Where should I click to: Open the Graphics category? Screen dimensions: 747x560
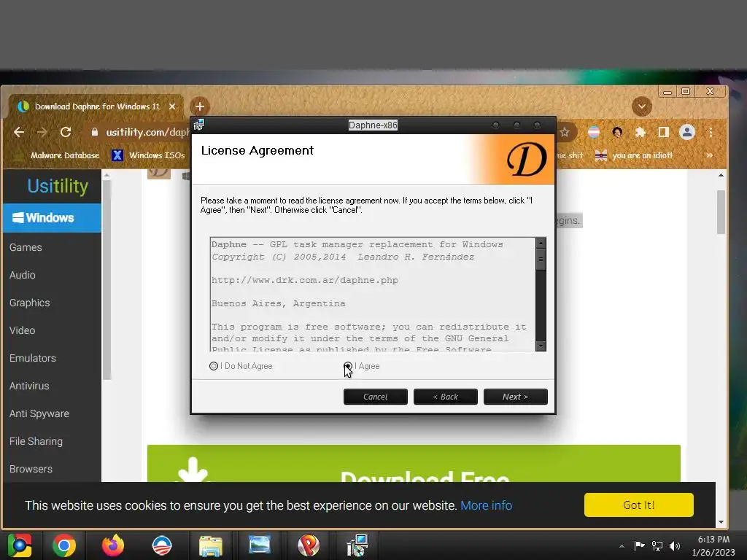pyautogui.click(x=29, y=303)
